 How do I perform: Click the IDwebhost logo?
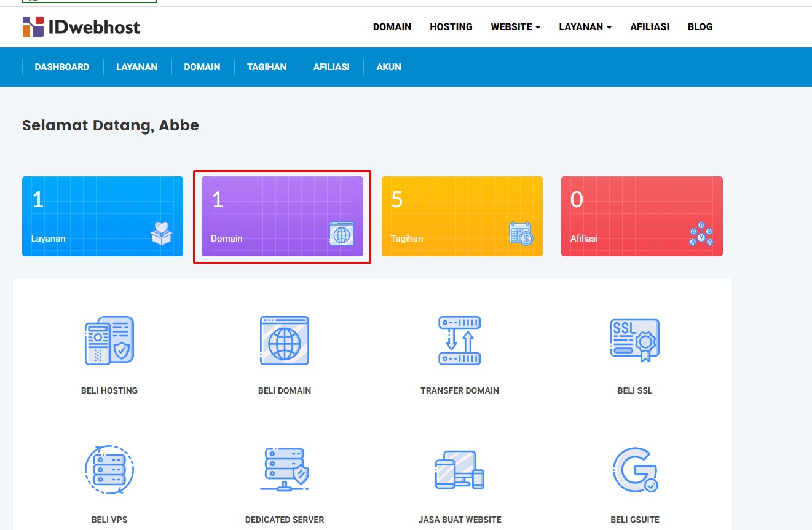81,26
